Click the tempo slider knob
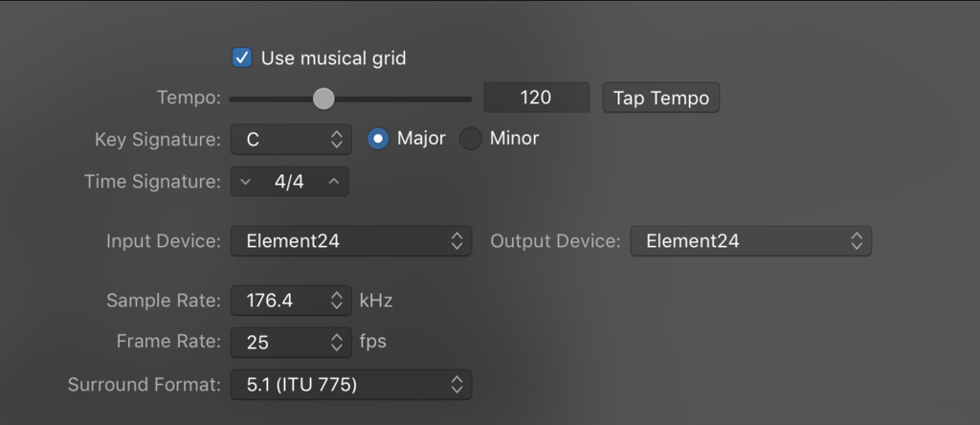This screenshot has height=425, width=980. click(324, 98)
